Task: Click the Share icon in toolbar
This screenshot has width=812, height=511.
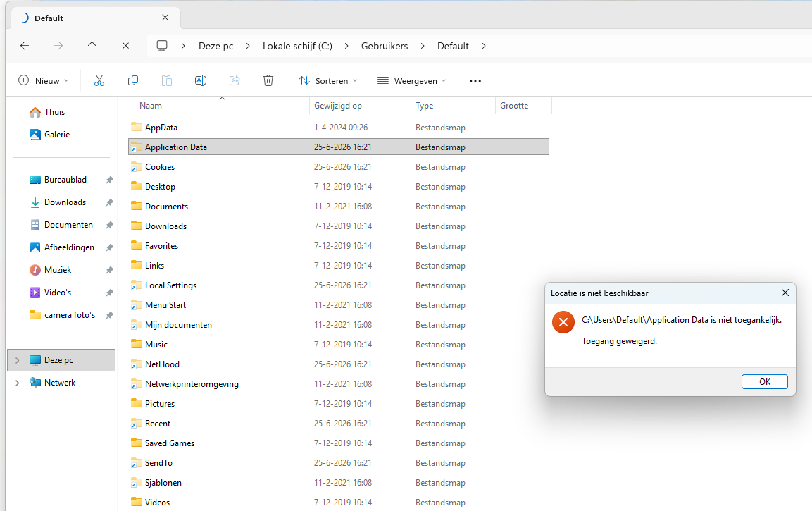Action: pyautogui.click(x=235, y=81)
